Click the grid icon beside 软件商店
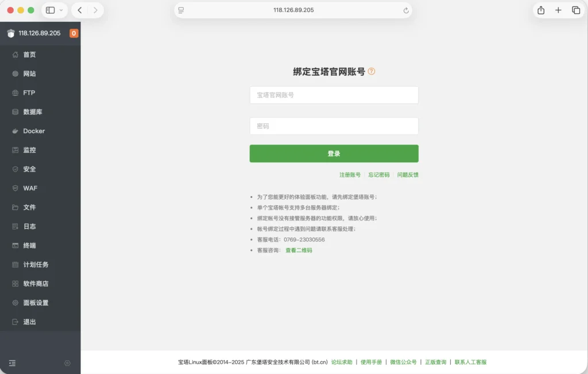Viewport: 588px width, 374px height. pyautogui.click(x=16, y=284)
